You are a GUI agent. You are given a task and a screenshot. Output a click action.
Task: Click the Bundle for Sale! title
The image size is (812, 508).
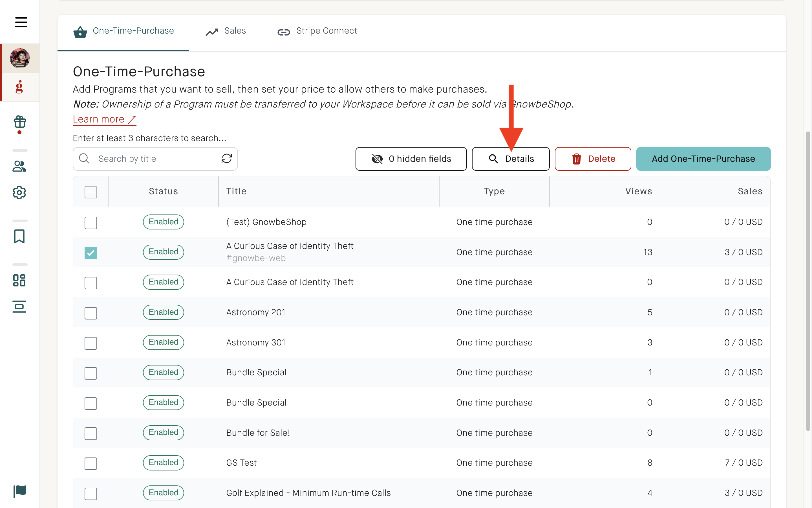coord(258,433)
